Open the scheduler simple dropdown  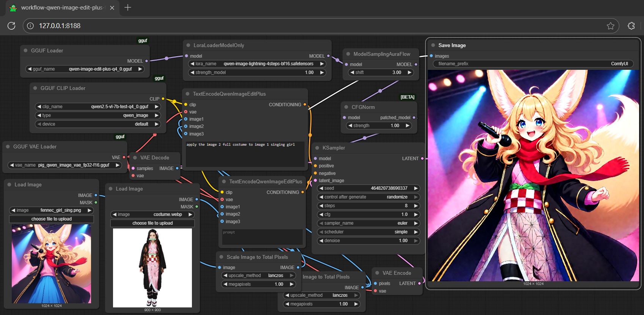click(x=368, y=232)
